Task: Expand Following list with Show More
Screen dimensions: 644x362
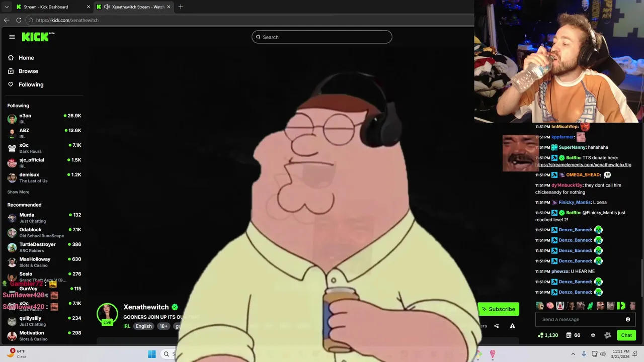Action: 18,192
